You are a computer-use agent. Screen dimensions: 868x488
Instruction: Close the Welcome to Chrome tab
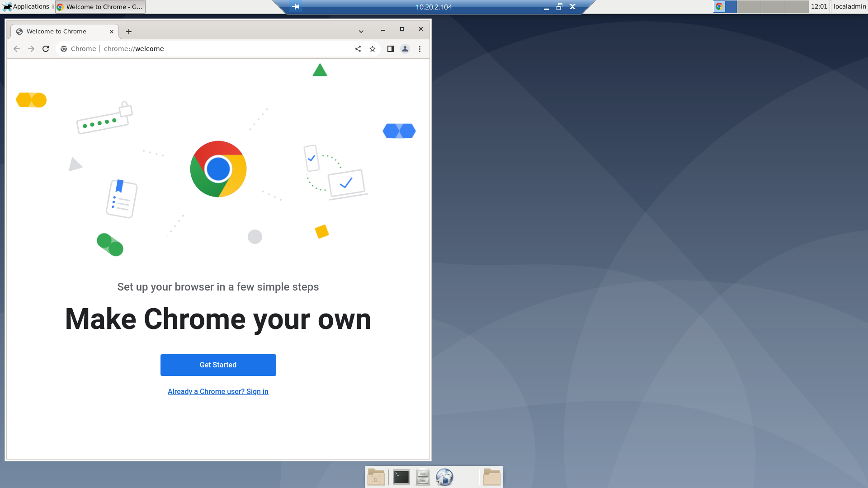[112, 32]
